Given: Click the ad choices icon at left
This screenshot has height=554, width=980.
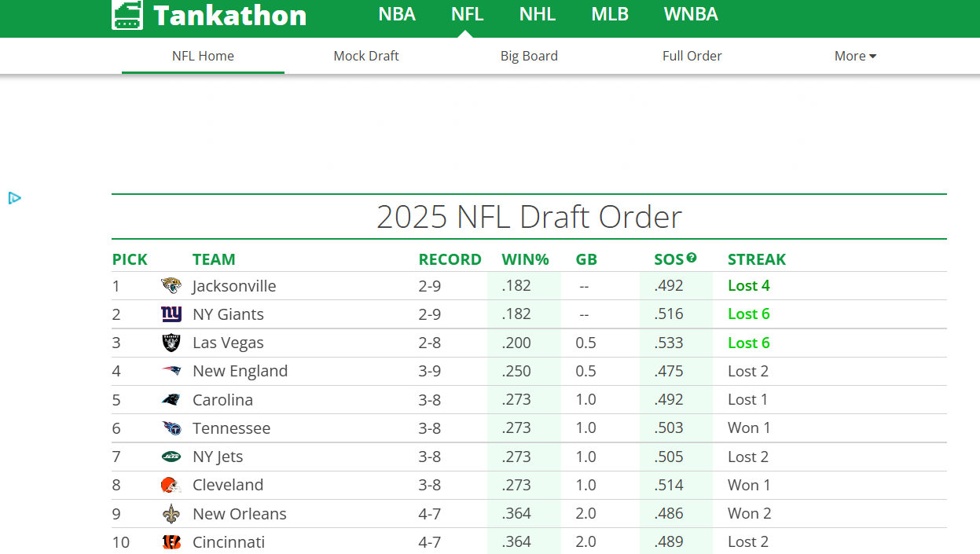Looking at the screenshot, I should [14, 198].
